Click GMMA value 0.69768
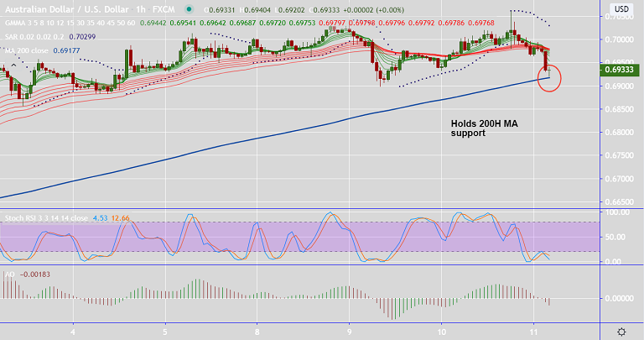This screenshot has height=340, width=644. click(x=481, y=23)
